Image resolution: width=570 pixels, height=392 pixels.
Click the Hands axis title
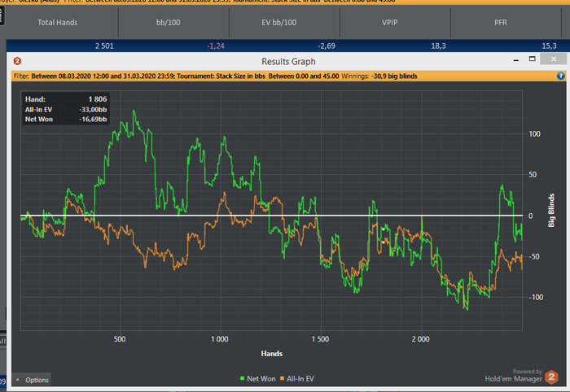point(271,354)
